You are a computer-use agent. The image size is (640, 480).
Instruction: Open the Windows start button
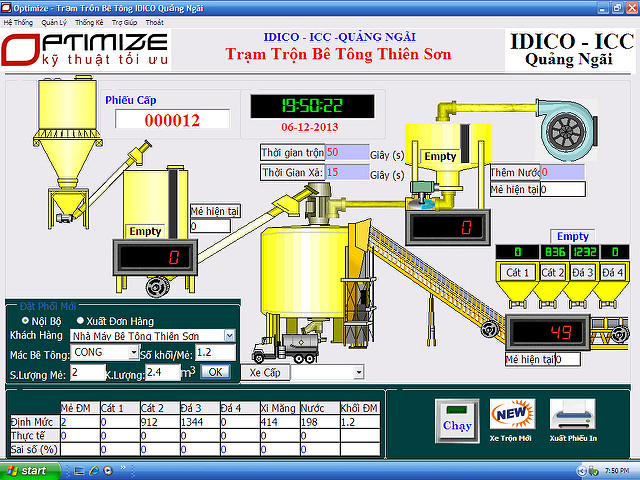point(29,471)
